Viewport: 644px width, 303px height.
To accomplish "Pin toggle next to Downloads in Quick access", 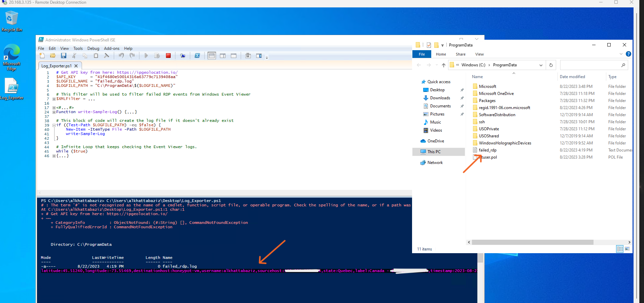I will click(x=462, y=98).
